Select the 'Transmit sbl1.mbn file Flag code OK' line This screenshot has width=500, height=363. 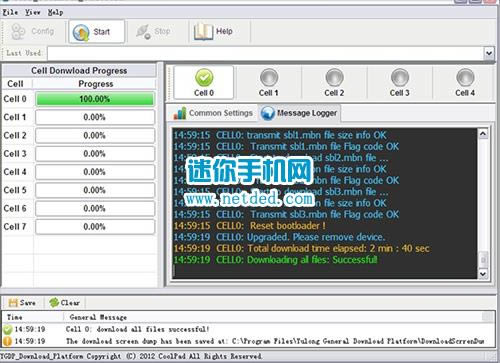286,146
